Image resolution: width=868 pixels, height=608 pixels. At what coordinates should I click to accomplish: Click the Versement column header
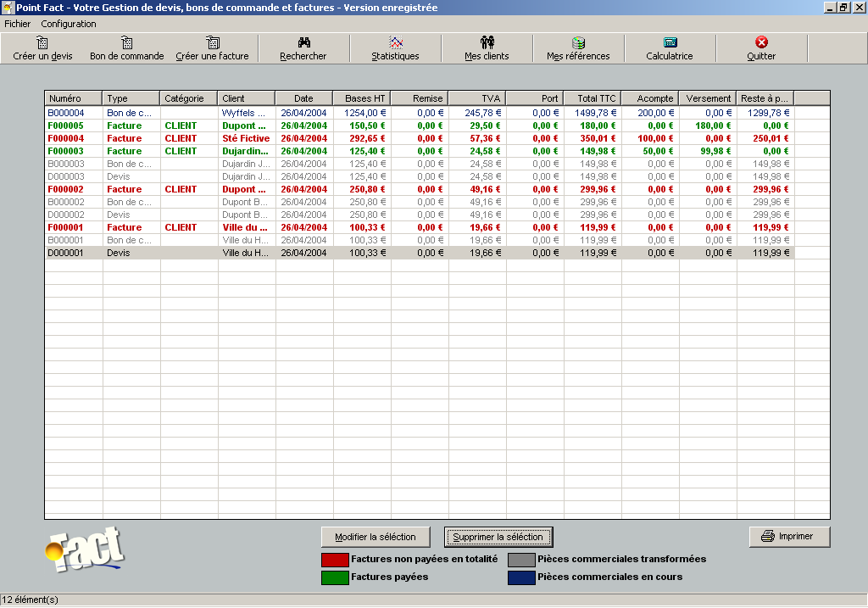pyautogui.click(x=707, y=98)
